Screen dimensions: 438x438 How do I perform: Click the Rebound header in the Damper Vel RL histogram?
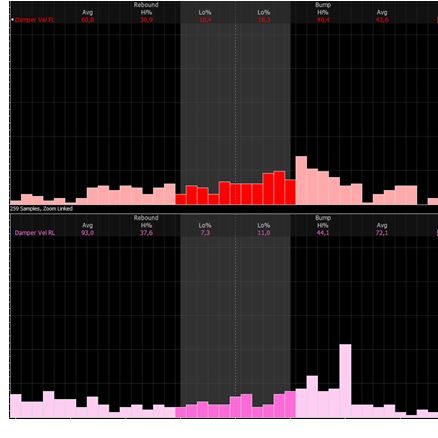(x=146, y=218)
